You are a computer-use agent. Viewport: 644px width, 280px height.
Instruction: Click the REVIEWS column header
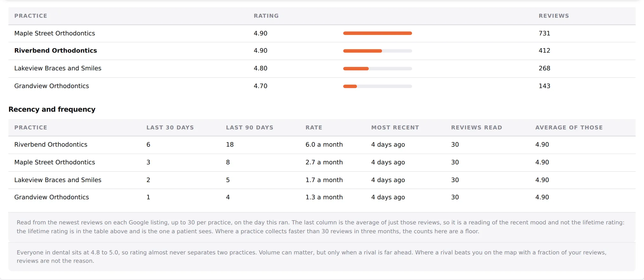click(x=554, y=16)
